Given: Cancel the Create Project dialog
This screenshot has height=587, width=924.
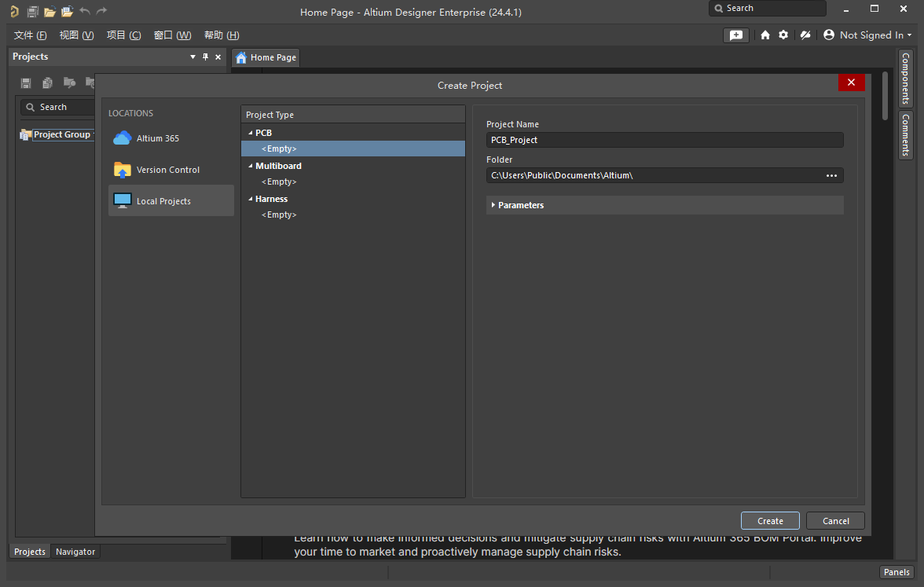Looking at the screenshot, I should [834, 520].
